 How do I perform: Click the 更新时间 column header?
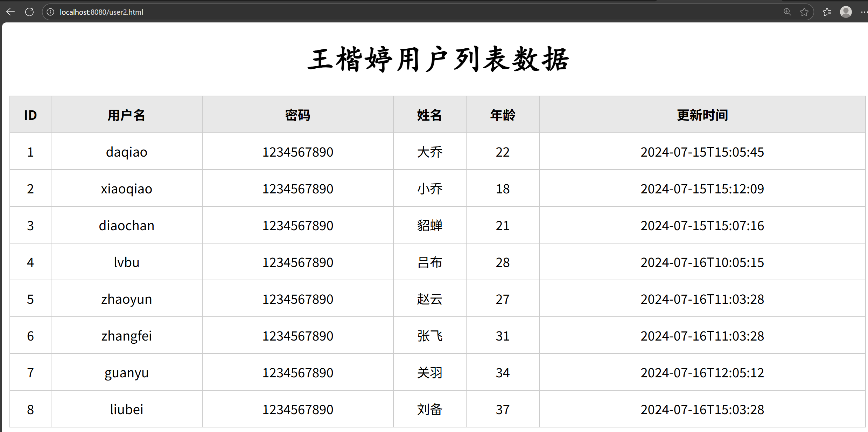pyautogui.click(x=702, y=115)
